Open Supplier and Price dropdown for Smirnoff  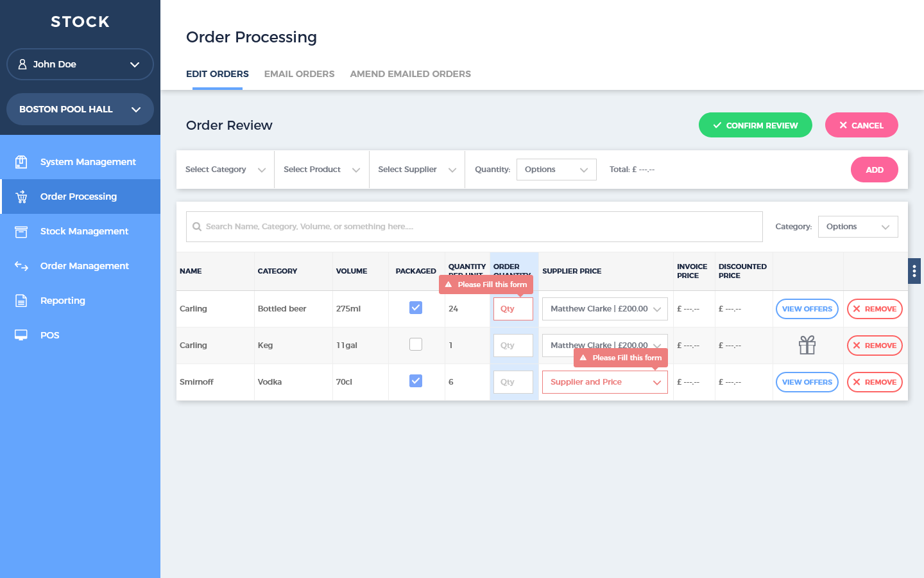604,382
